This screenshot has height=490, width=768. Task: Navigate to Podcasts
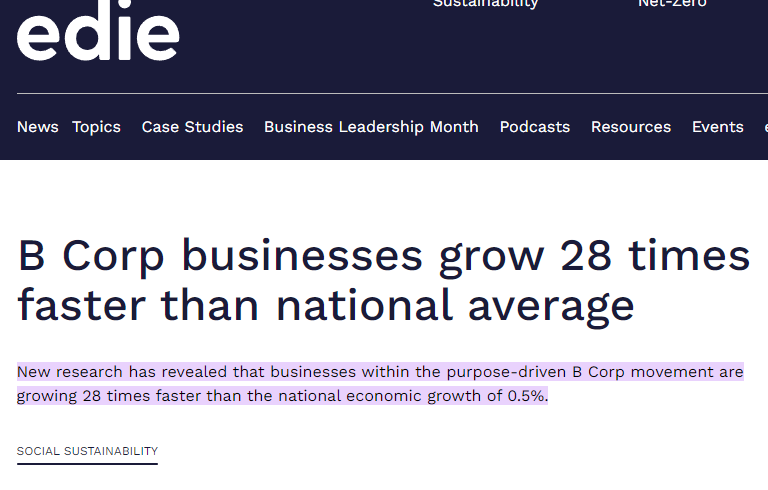coord(534,127)
